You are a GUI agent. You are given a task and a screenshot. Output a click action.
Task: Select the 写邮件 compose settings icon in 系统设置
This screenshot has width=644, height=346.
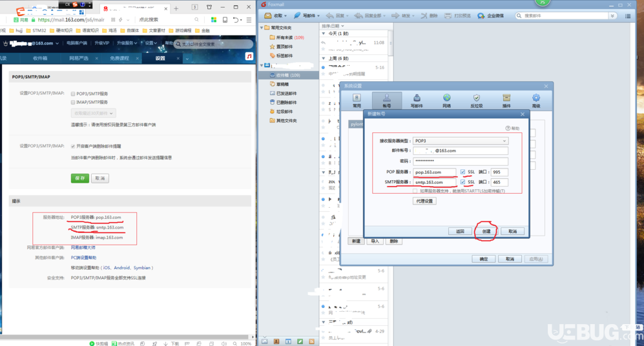pos(417,97)
